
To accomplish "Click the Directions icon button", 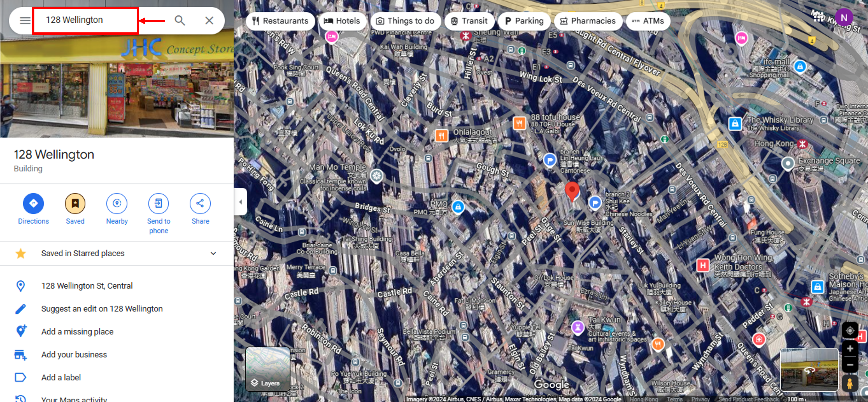I will click(33, 203).
